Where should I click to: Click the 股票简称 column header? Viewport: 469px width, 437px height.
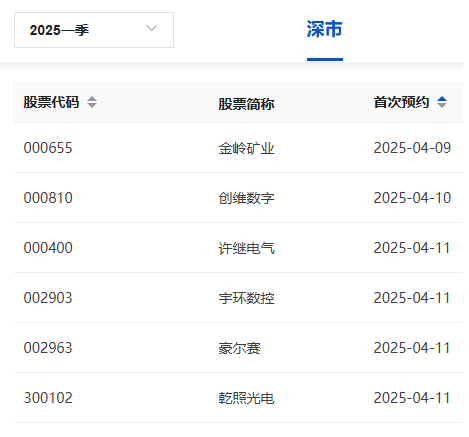click(x=246, y=104)
